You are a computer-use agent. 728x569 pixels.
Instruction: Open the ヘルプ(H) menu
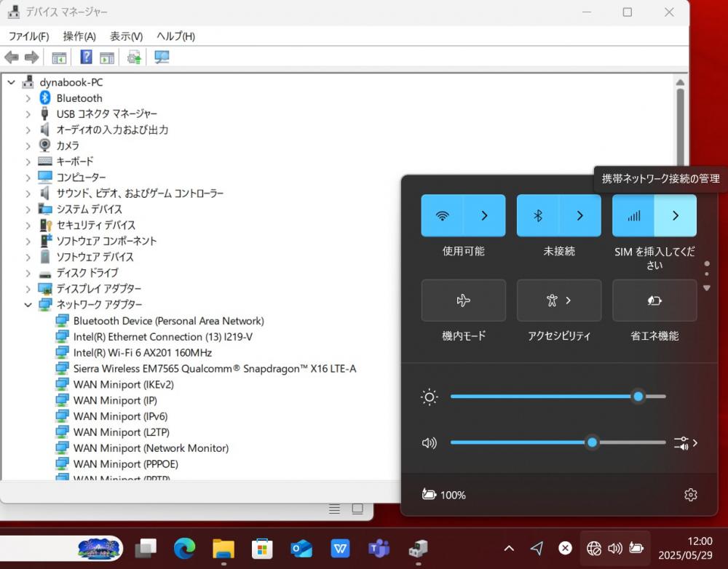(175, 36)
